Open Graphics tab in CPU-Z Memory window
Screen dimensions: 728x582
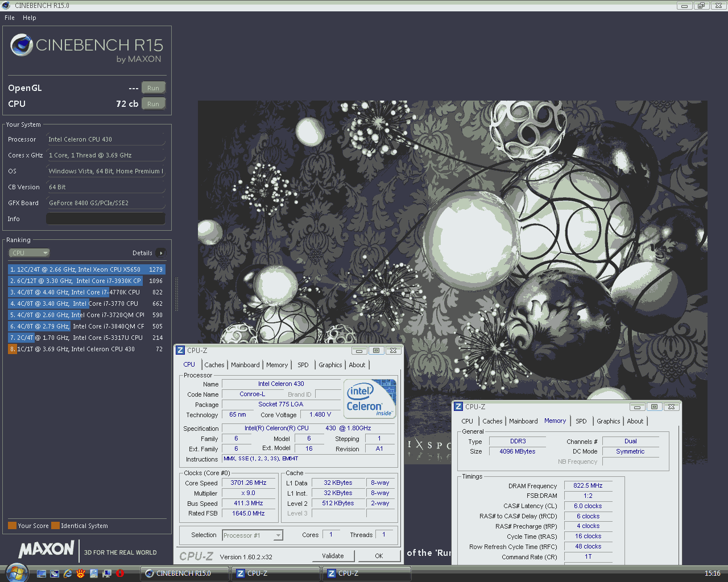tap(609, 421)
